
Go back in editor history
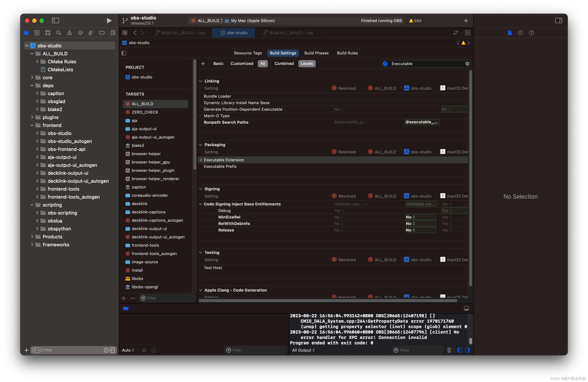tap(135, 33)
